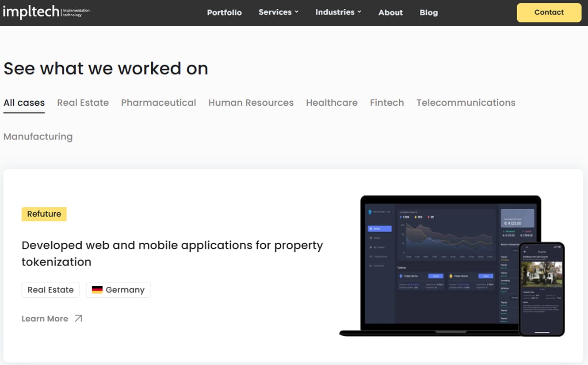
Task: Open the Portfolio menu item
Action: pyautogui.click(x=225, y=12)
